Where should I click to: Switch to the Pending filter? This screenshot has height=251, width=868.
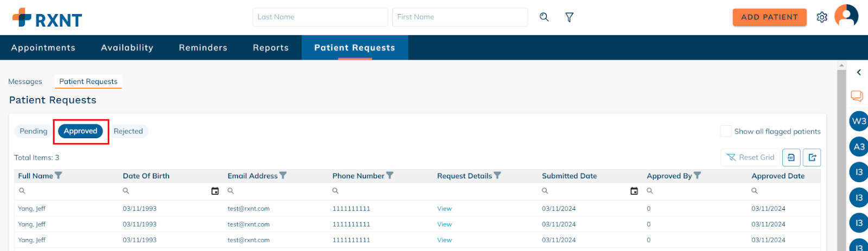[34, 131]
